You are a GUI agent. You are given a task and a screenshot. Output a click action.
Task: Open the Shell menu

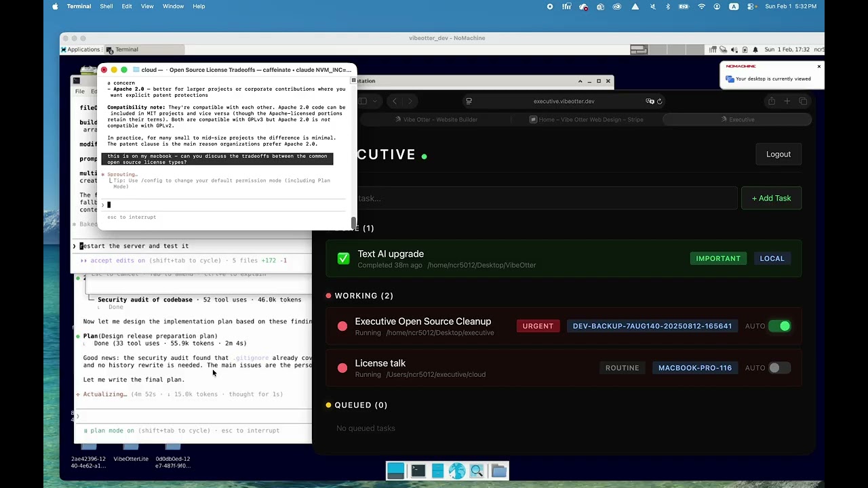click(106, 6)
